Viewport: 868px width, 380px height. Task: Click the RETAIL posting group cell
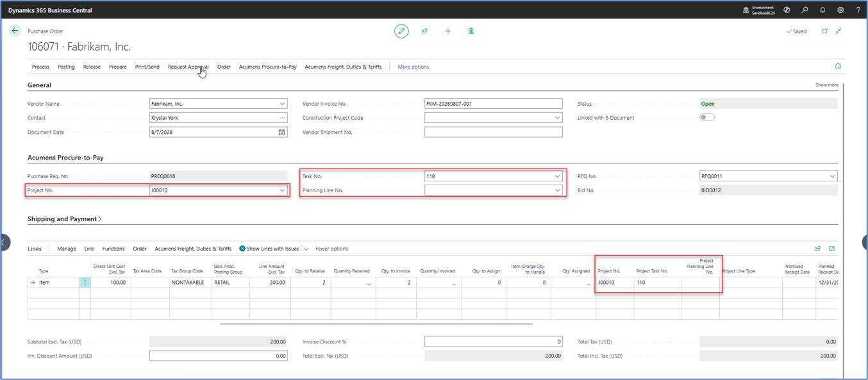point(230,282)
